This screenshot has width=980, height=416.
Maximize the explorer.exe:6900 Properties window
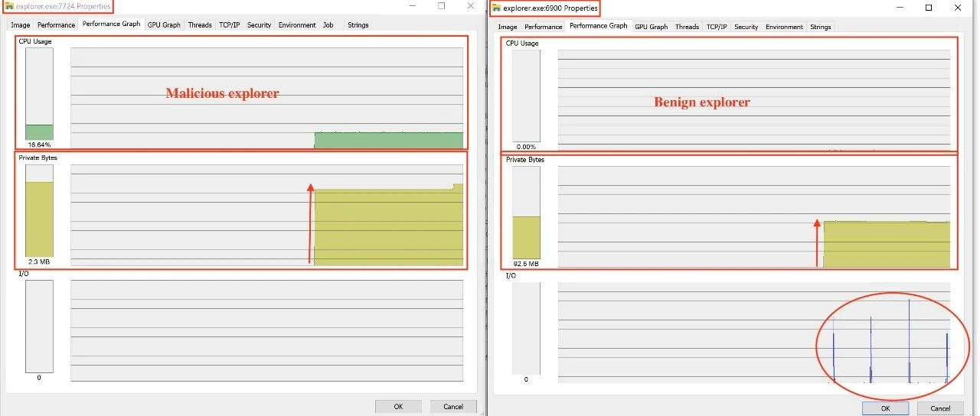coord(929,8)
